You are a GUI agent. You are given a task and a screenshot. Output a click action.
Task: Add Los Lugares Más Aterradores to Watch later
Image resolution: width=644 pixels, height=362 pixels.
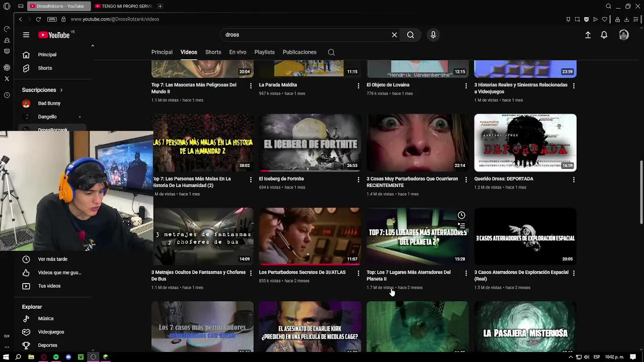(x=461, y=215)
